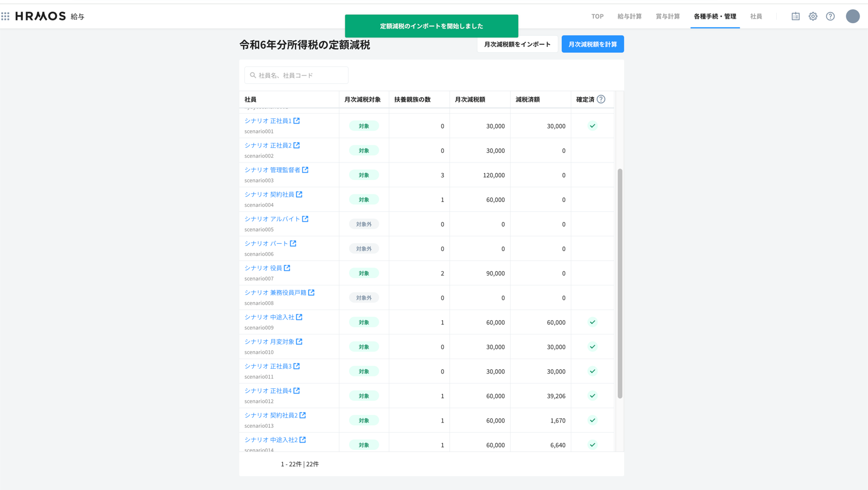Click the 確定済 checkmark for scenario012
Screen dimensions: 868x490
coord(592,396)
